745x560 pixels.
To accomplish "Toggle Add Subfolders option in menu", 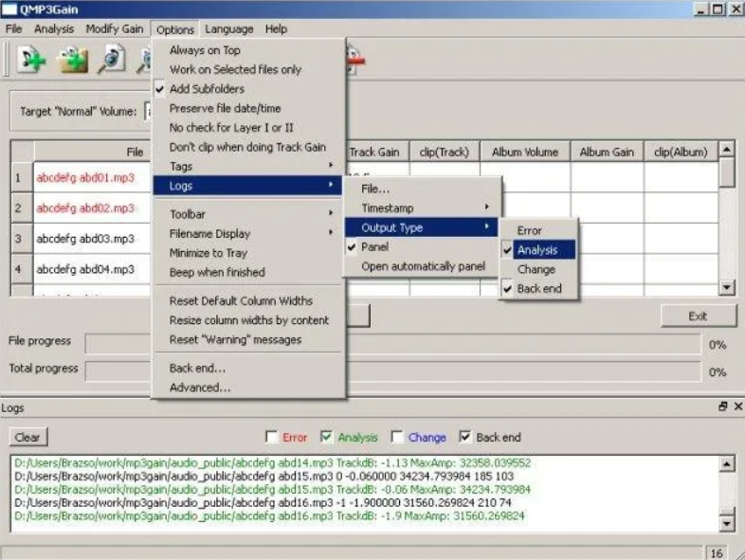I will click(247, 89).
